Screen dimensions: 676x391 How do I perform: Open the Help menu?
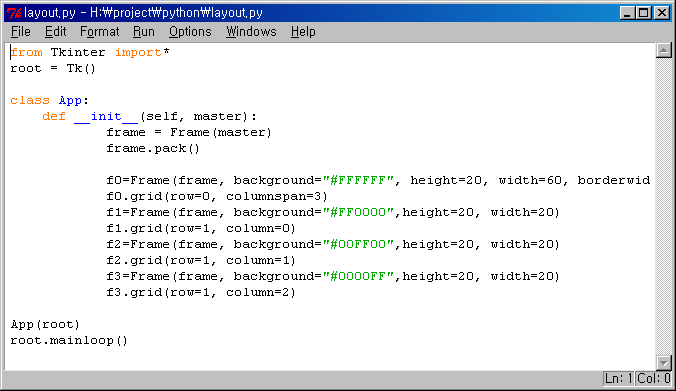click(303, 31)
